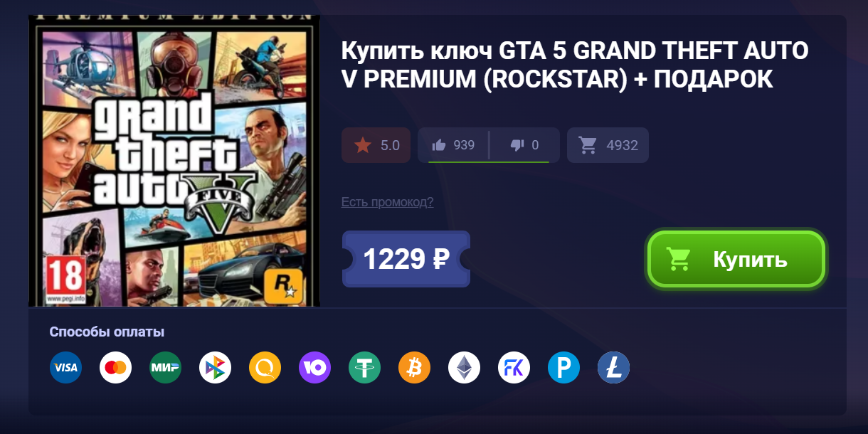The height and width of the screenshot is (434, 868).
Task: Select the orange Bitcoin payment icon
Action: (x=414, y=368)
